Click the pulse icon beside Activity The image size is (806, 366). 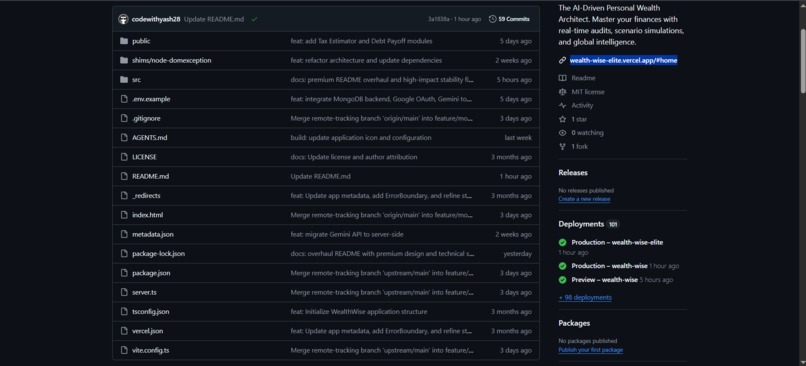[562, 105]
